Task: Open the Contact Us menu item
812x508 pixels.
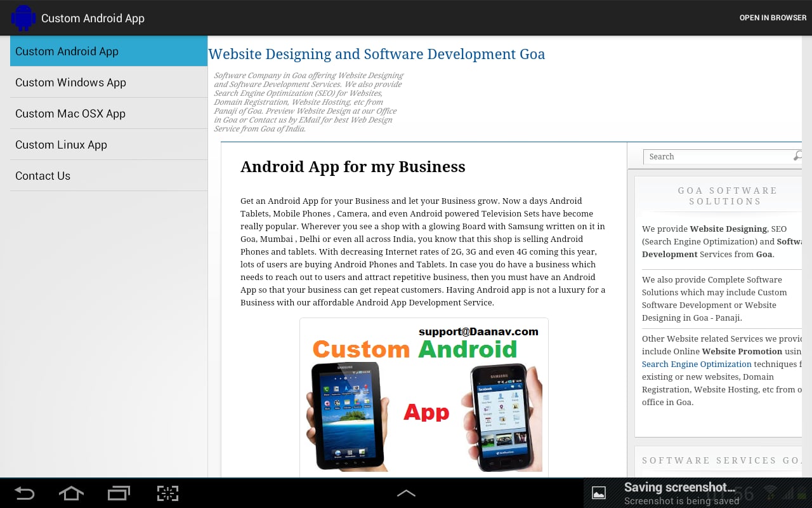Action: click(108, 176)
